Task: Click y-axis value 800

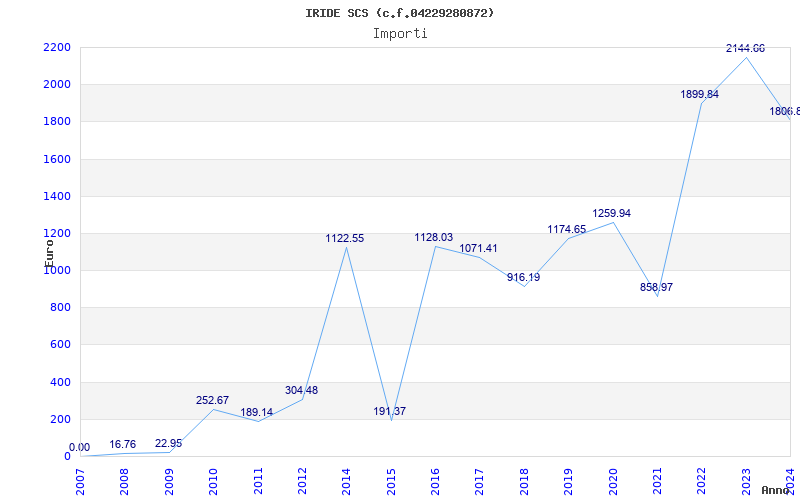Action: click(x=60, y=308)
